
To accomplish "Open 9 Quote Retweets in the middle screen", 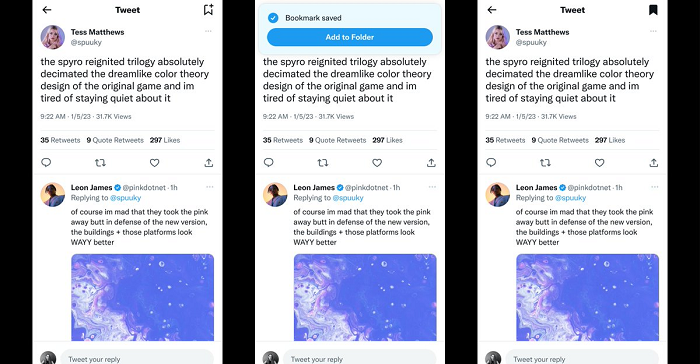I will click(338, 140).
